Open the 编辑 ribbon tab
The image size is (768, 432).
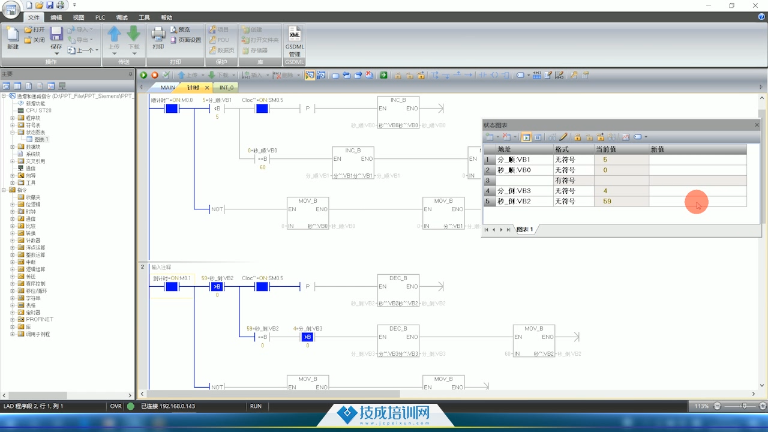(56, 18)
